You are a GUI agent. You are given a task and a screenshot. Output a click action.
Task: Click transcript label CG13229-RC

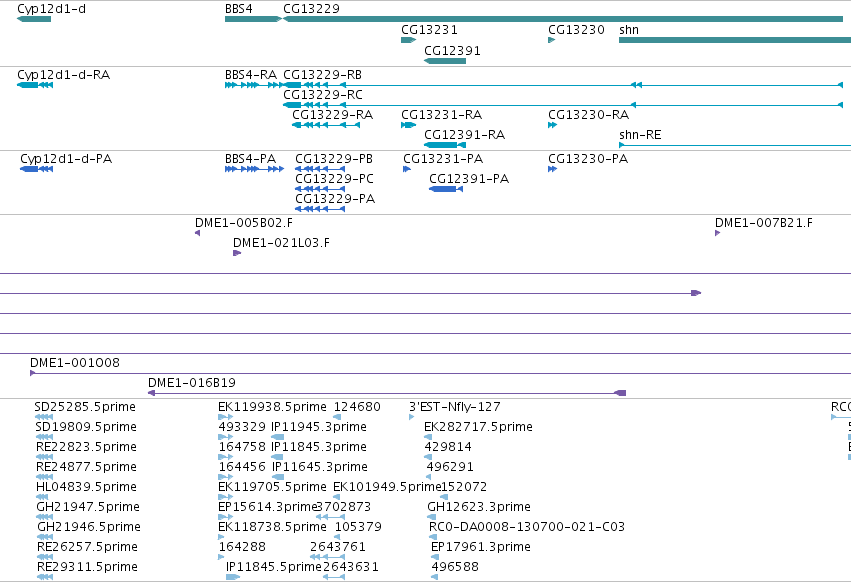(x=323, y=95)
